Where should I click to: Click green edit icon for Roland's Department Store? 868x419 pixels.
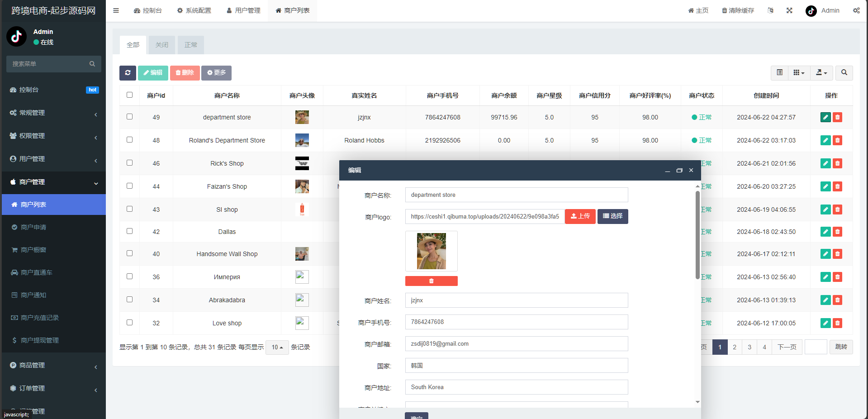(x=825, y=140)
